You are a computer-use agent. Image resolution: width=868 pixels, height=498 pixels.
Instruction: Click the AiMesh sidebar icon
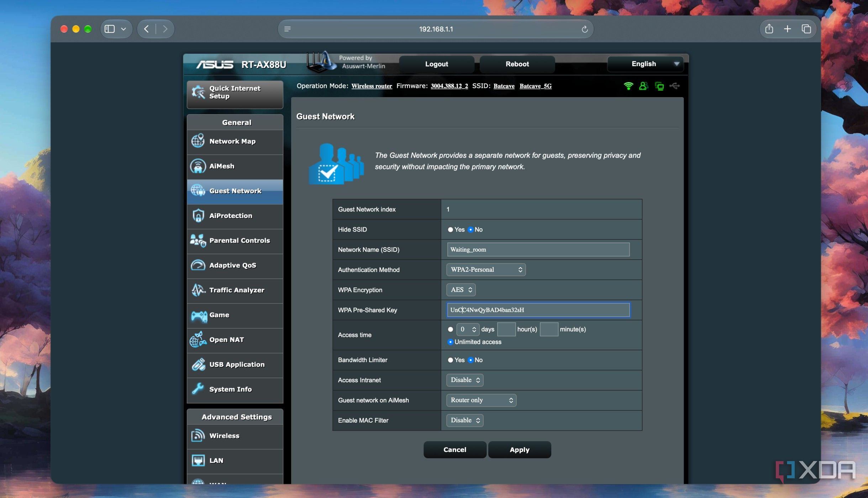pyautogui.click(x=198, y=166)
